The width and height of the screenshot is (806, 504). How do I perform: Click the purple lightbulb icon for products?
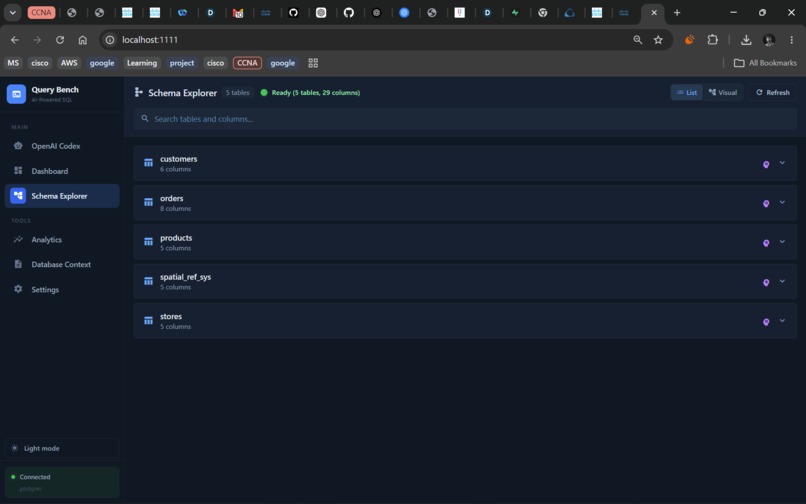point(766,243)
